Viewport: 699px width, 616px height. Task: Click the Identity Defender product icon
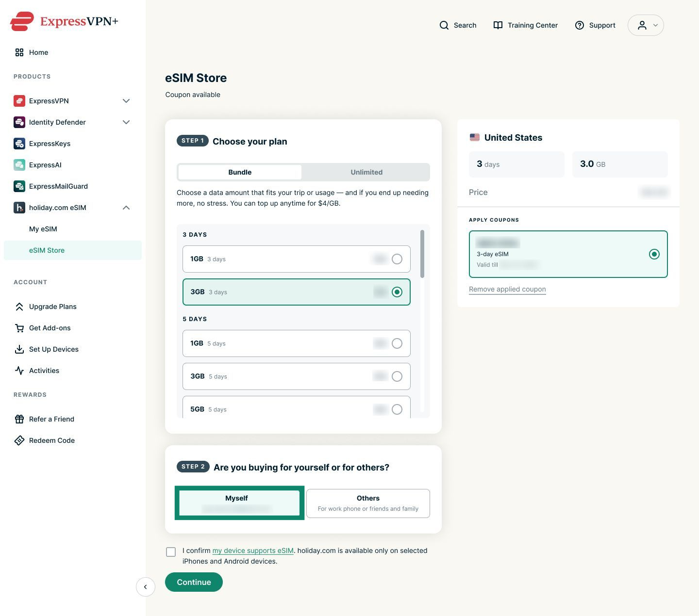tap(19, 122)
